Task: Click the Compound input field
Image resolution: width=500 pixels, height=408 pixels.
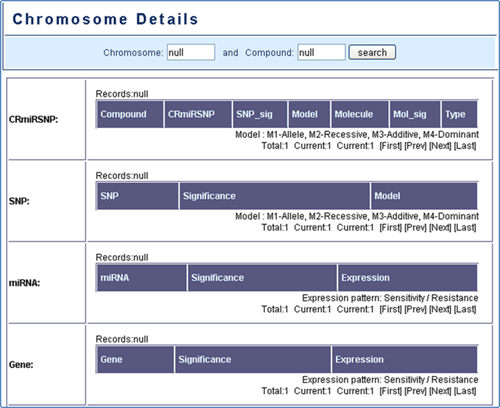Action: pos(321,52)
